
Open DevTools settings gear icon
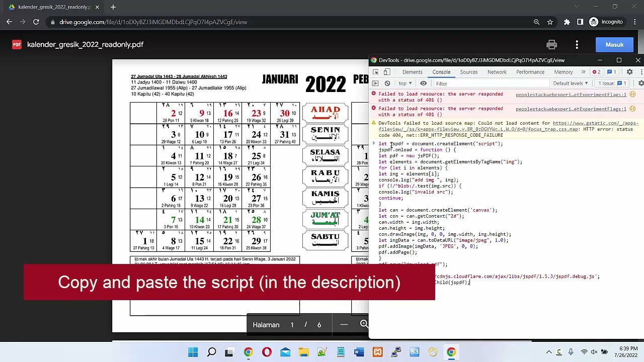[629, 72]
